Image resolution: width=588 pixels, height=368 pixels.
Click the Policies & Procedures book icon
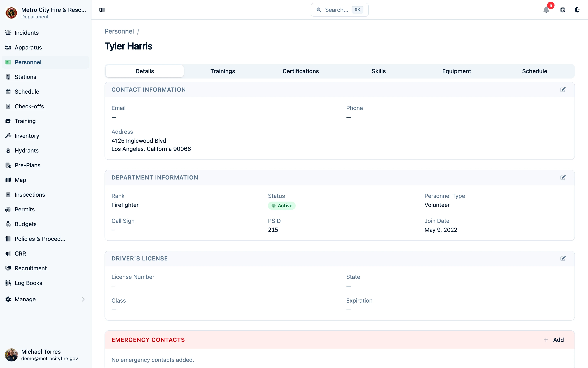click(8, 239)
